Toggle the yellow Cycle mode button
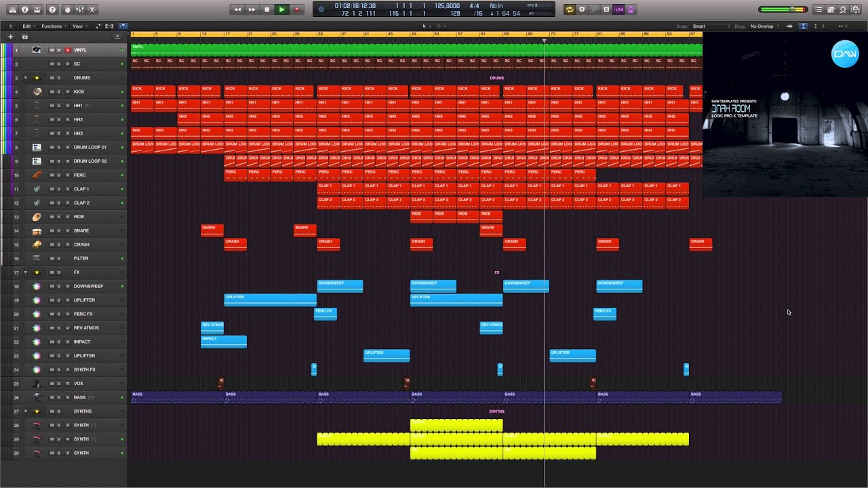The width and height of the screenshot is (868, 488). coord(570,9)
